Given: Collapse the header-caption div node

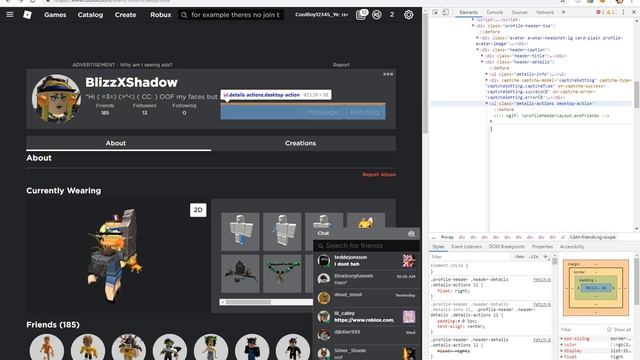Looking at the screenshot, I should click(x=478, y=50).
